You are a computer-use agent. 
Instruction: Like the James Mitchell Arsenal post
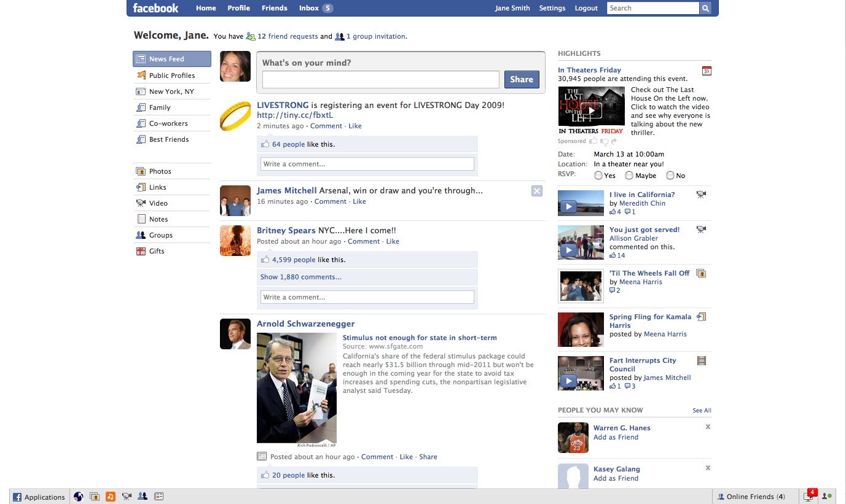359,201
